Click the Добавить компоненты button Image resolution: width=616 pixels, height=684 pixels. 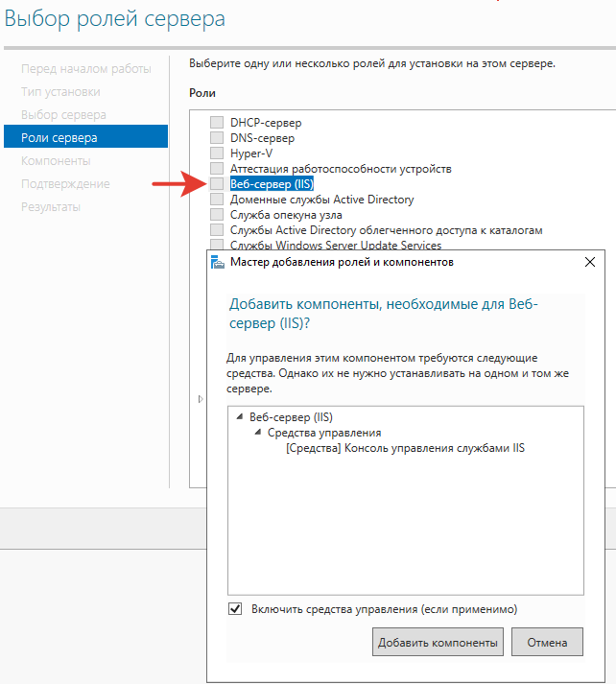[x=438, y=642]
